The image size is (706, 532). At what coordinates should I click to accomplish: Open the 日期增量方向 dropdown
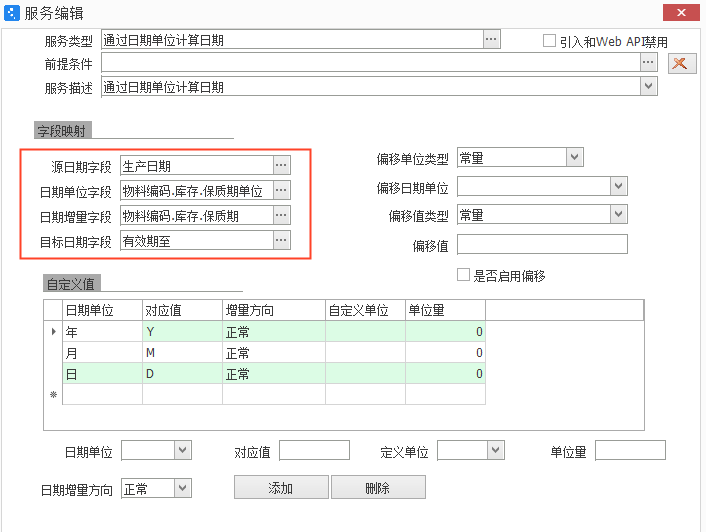[x=182, y=488]
